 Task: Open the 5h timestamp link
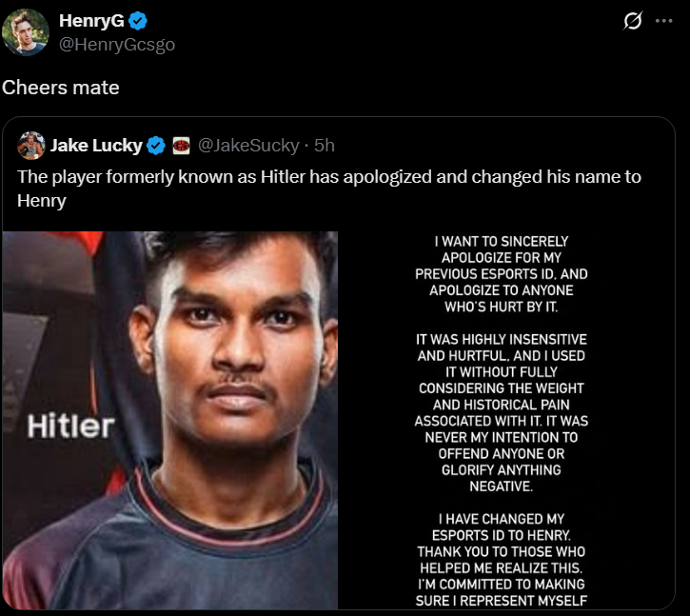325,146
